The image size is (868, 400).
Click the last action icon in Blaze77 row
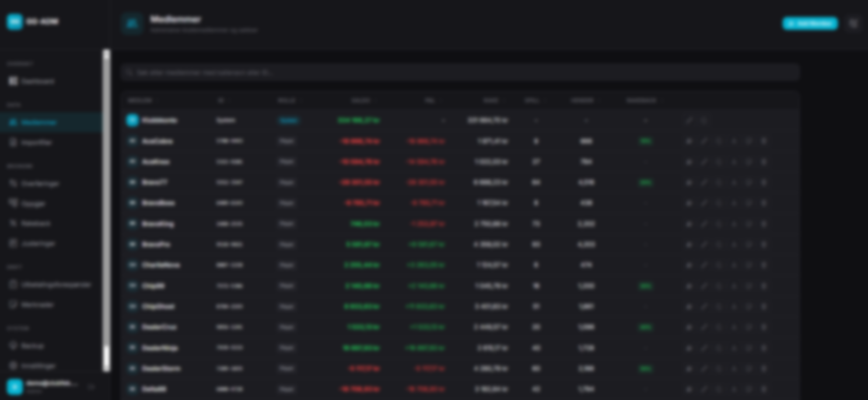[x=764, y=182]
